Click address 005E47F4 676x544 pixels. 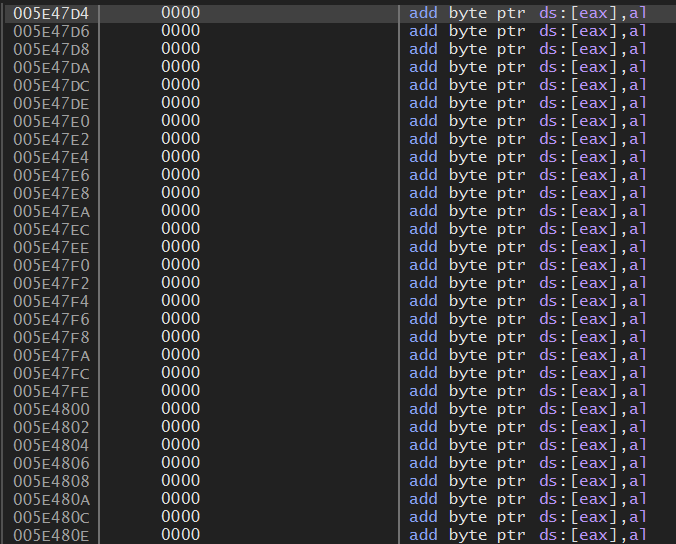point(51,302)
